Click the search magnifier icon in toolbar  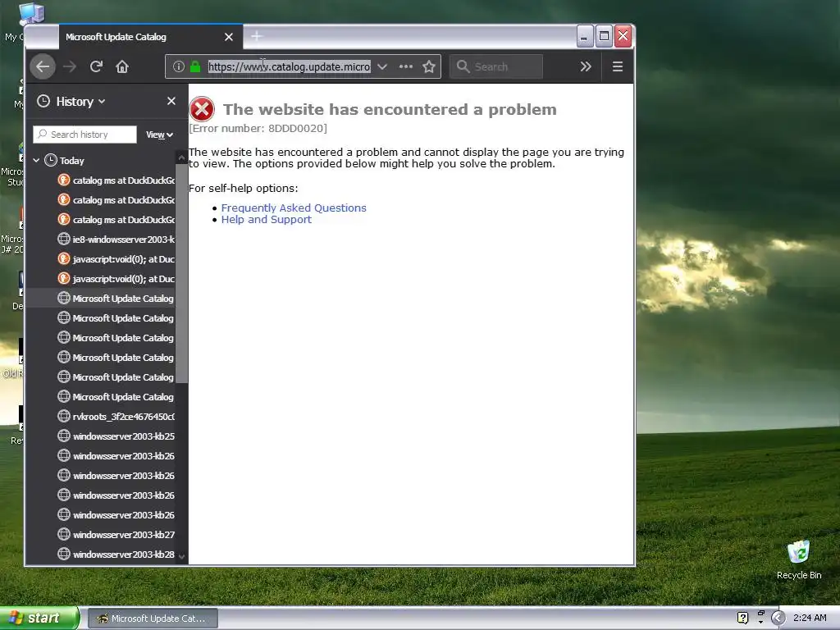(x=463, y=66)
